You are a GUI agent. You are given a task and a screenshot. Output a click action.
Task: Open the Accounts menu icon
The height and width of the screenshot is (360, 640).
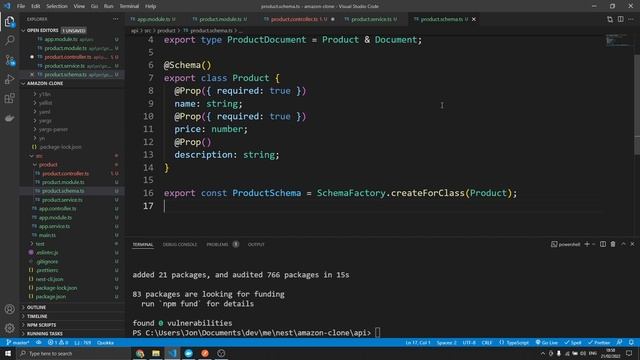point(9,309)
